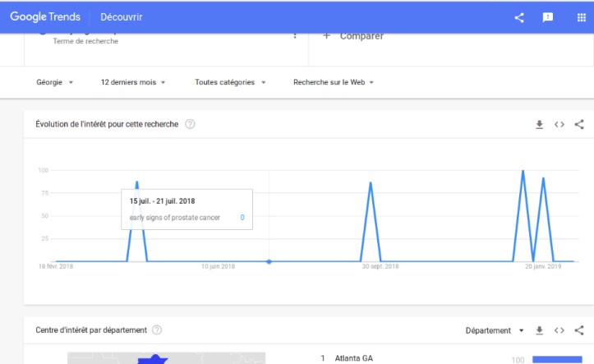Download the département interest data
Screen dimensions: 594x364
[540, 330]
